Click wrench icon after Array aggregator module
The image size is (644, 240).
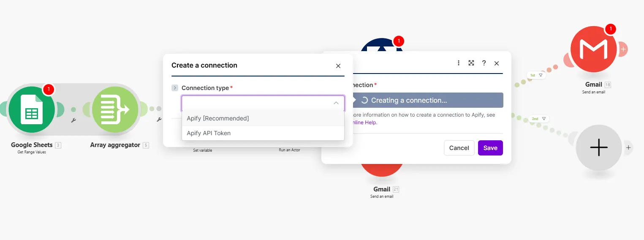click(159, 120)
